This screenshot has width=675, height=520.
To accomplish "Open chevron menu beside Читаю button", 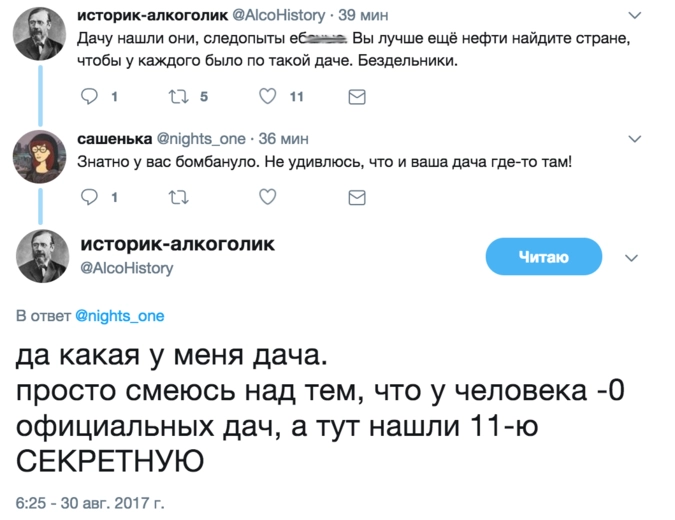I will 631,258.
